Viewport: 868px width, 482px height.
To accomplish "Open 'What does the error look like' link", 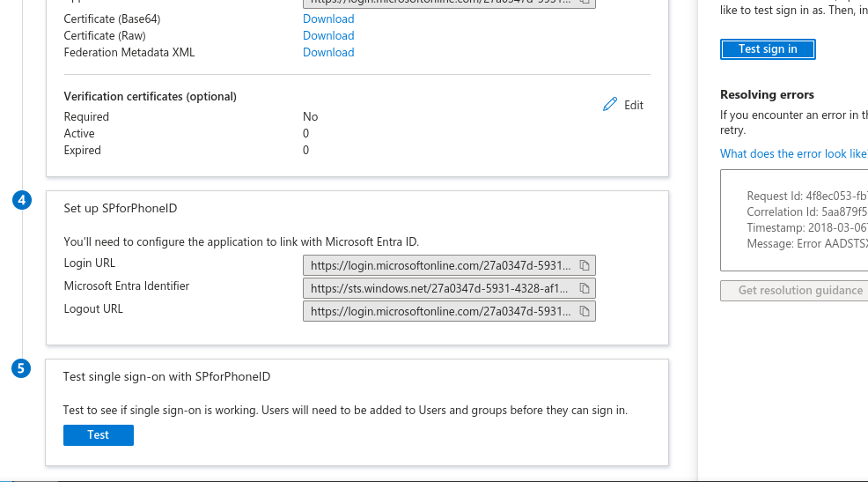I will (x=794, y=153).
